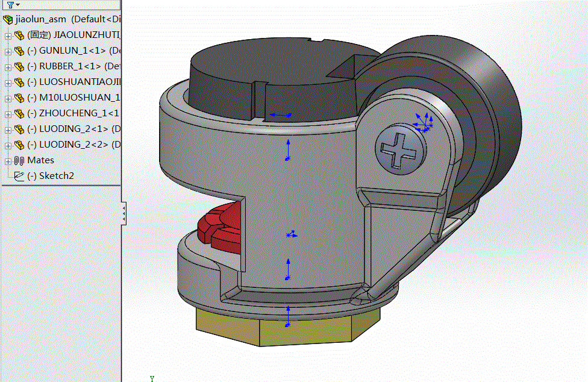Click the panel collapse handle on splitter

pos(124,213)
